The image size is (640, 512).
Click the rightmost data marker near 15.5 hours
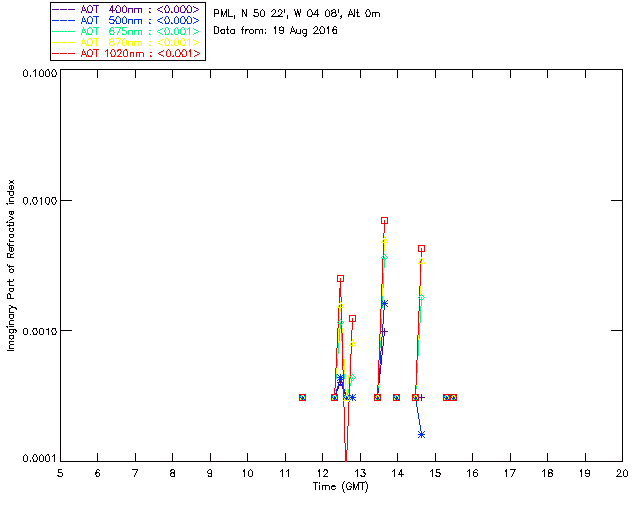[x=453, y=397]
